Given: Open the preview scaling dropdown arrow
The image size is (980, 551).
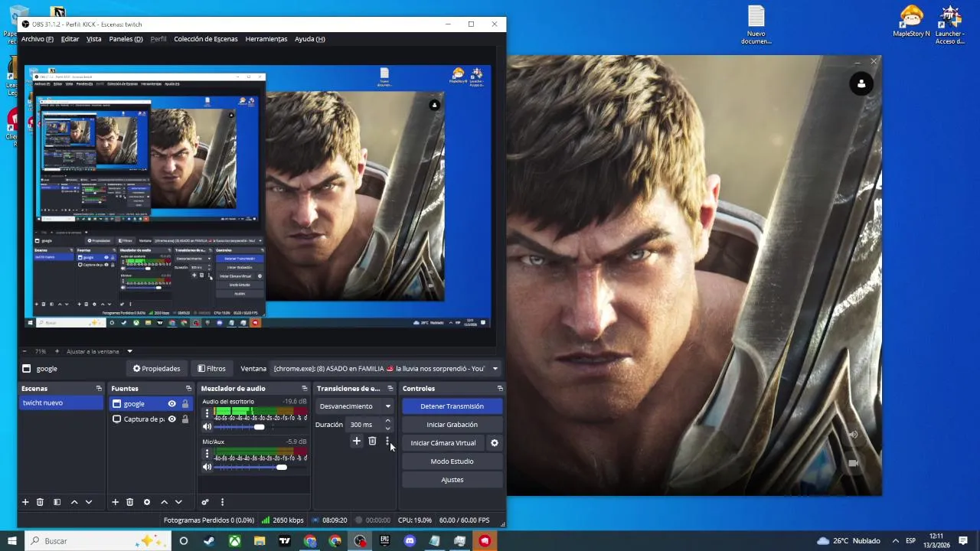Looking at the screenshot, I should (x=129, y=351).
